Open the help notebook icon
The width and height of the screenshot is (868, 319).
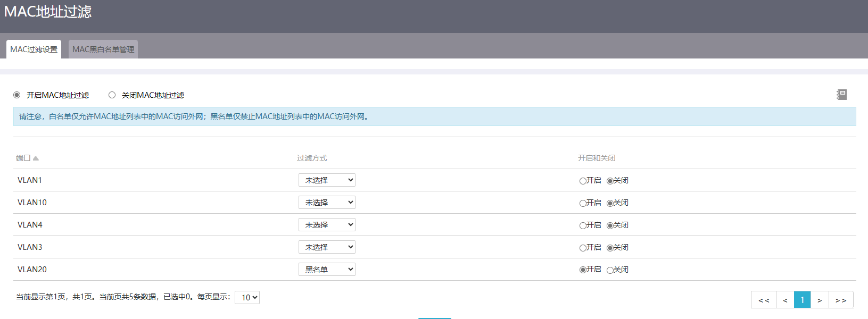(x=841, y=95)
